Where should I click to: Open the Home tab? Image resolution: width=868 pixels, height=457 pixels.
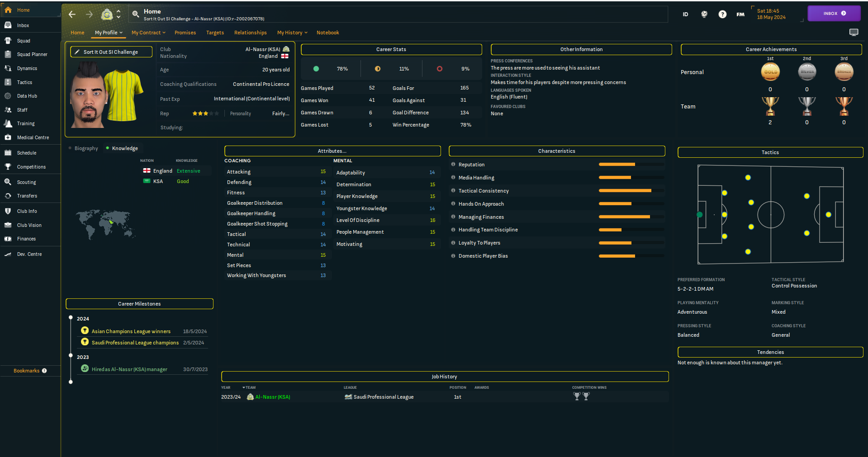tap(77, 33)
